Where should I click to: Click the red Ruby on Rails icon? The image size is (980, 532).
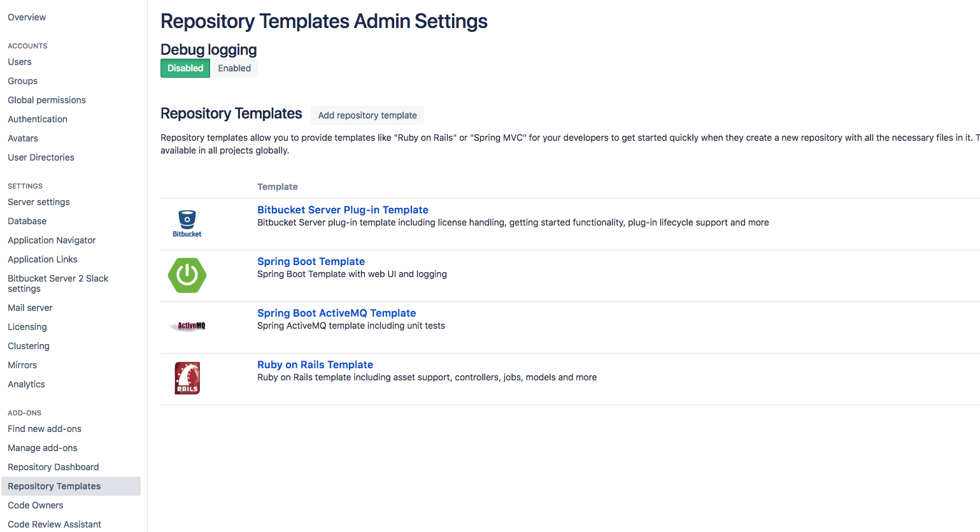[x=187, y=378]
